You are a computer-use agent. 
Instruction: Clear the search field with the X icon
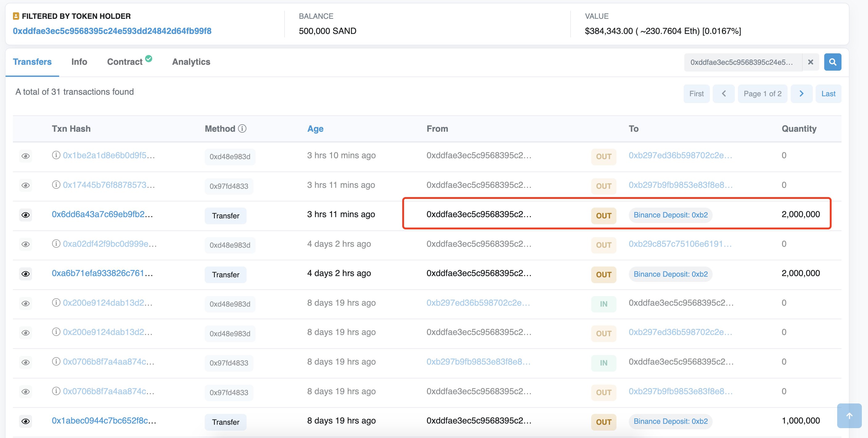tap(810, 62)
